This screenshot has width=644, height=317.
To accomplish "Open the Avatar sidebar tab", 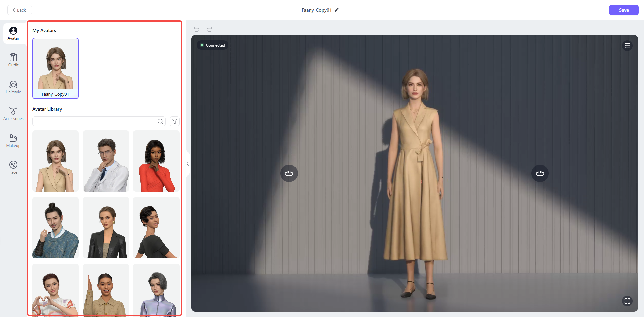I will tap(13, 34).
